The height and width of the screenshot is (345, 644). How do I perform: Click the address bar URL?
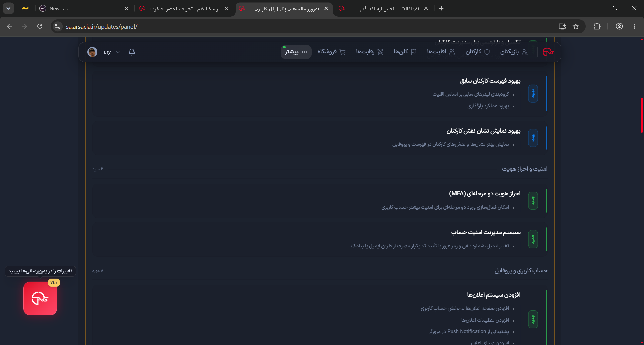tap(102, 27)
